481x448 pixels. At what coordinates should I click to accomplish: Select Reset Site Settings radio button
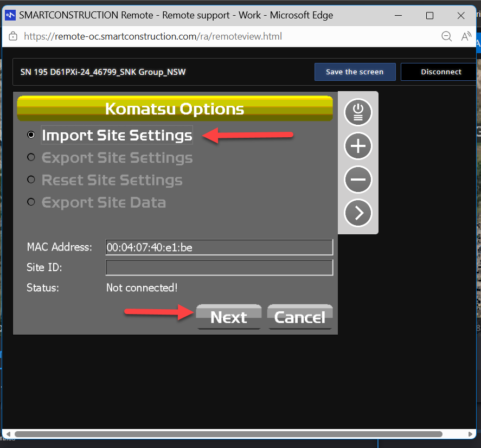click(31, 180)
